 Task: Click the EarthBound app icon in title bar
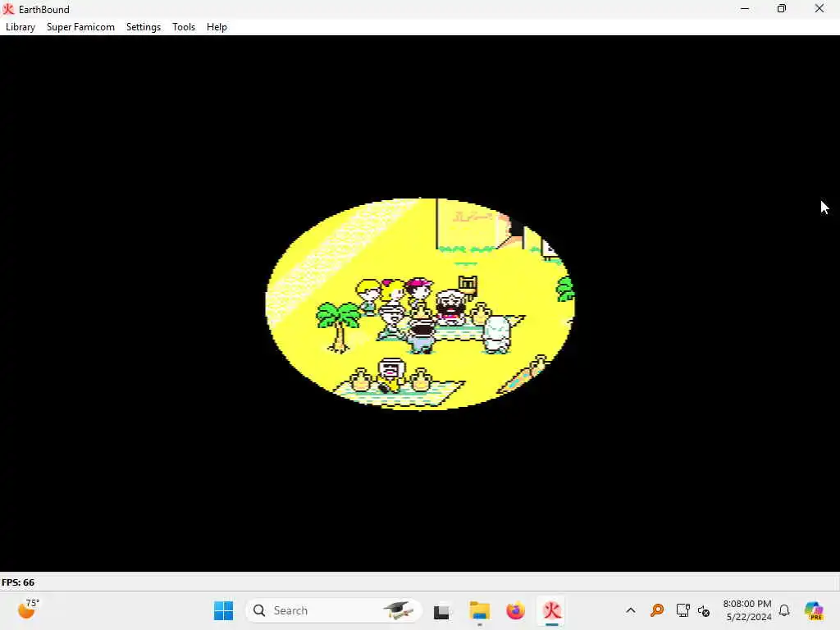point(8,9)
